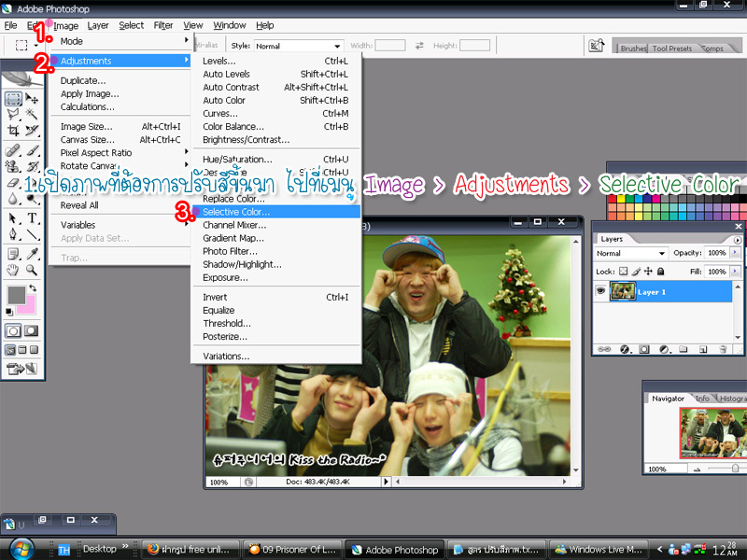Expand taskbar Desktop toolbar chevron
The width and height of the screenshot is (747, 560).
point(125,546)
